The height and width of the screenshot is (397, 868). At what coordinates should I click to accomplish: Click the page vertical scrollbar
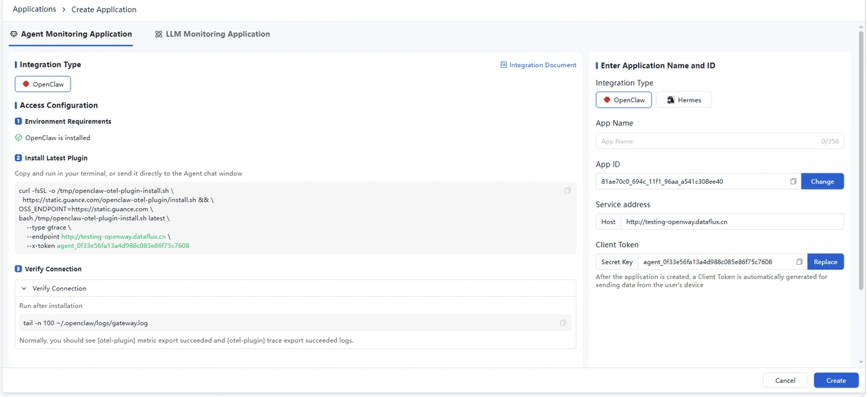tap(862, 160)
